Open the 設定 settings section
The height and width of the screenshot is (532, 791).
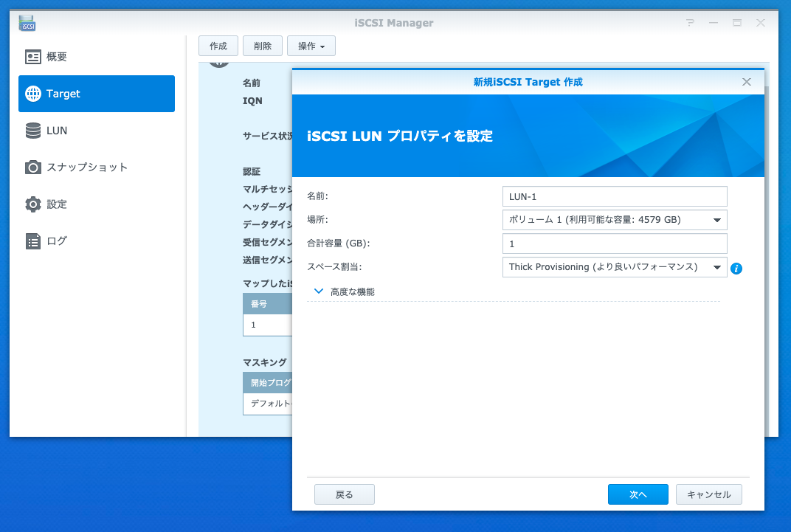[x=97, y=204]
